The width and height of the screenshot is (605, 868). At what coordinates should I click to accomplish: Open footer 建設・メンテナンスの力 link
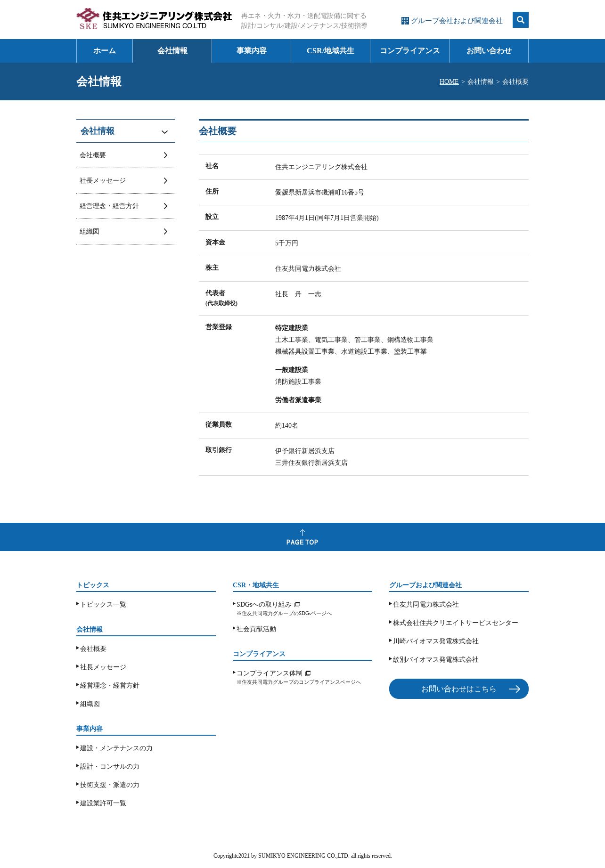pos(116,748)
